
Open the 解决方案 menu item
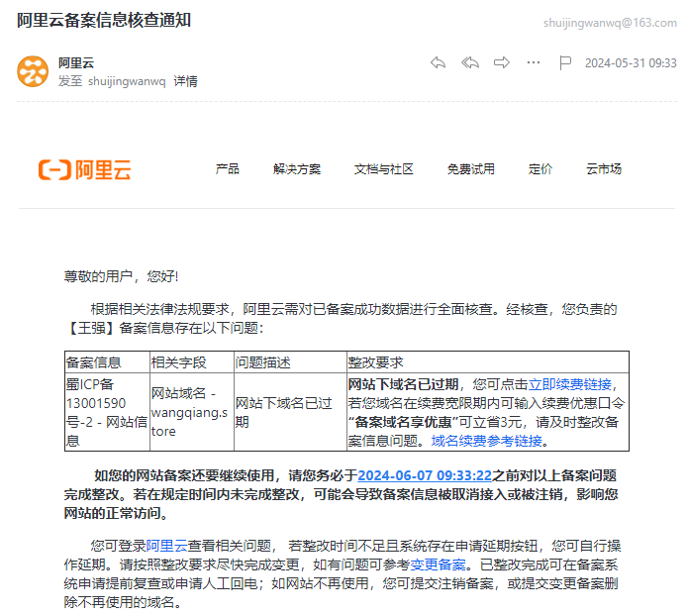click(x=297, y=169)
